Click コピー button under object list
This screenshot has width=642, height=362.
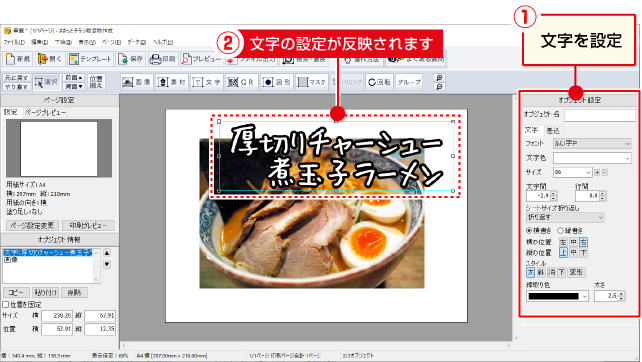click(x=16, y=292)
